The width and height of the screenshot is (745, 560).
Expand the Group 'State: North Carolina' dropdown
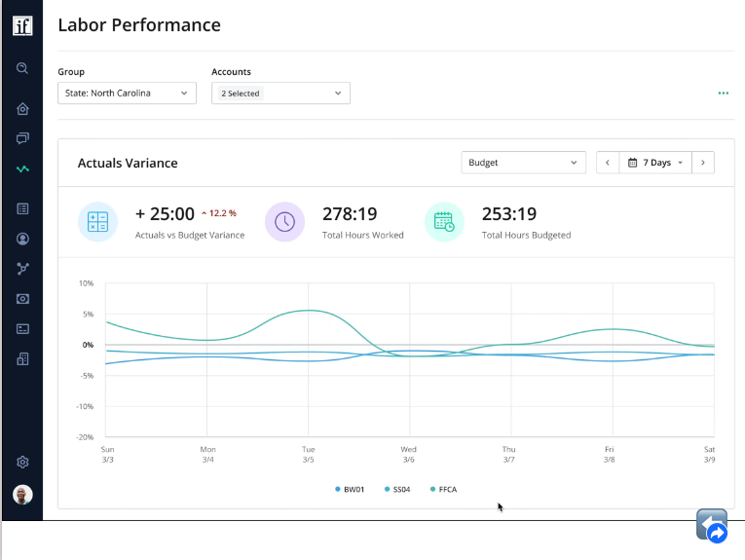click(127, 93)
